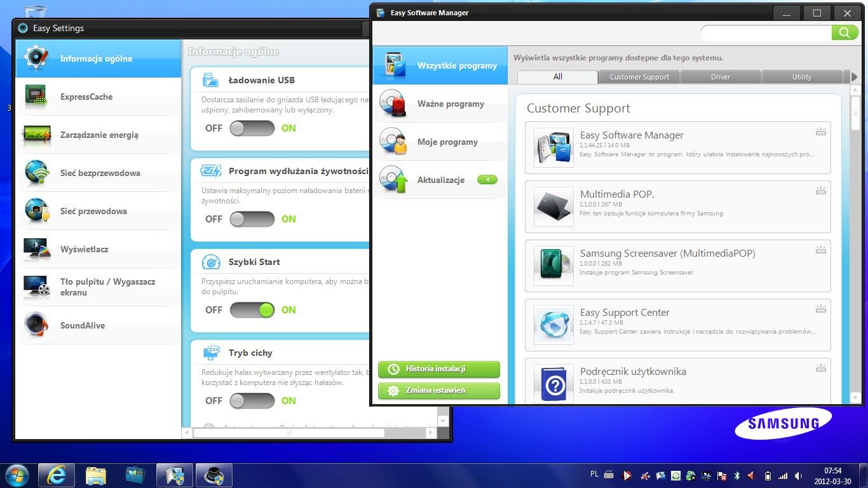
Task: Select the All tab
Action: [x=557, y=77]
